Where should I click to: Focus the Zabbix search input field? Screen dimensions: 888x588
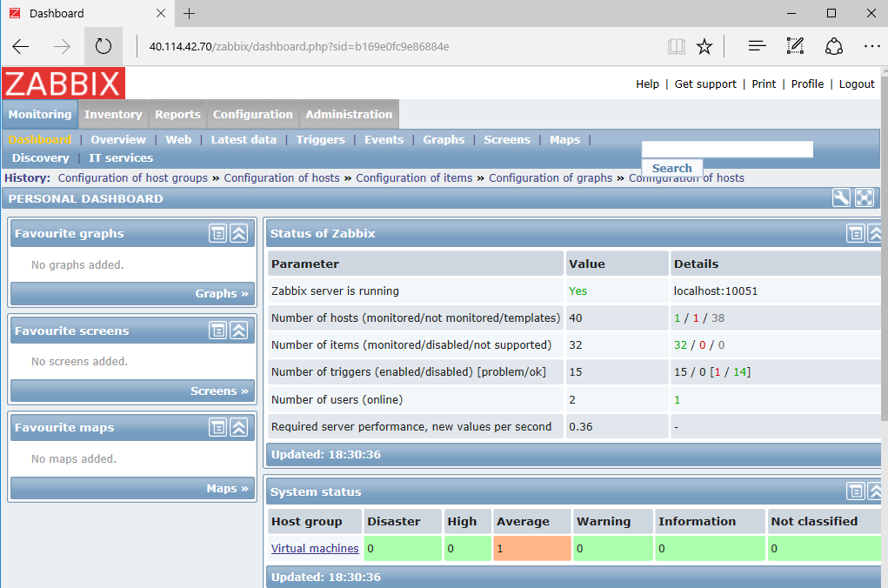[727, 150]
